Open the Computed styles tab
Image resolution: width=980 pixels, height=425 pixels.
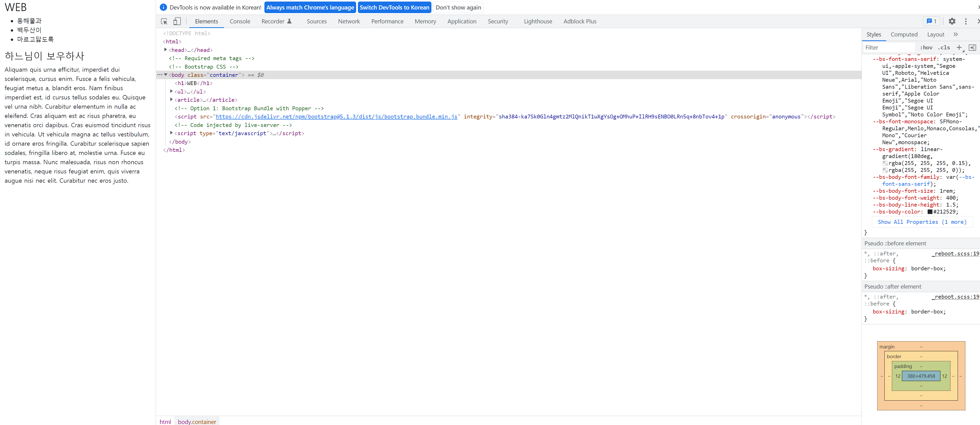(904, 34)
